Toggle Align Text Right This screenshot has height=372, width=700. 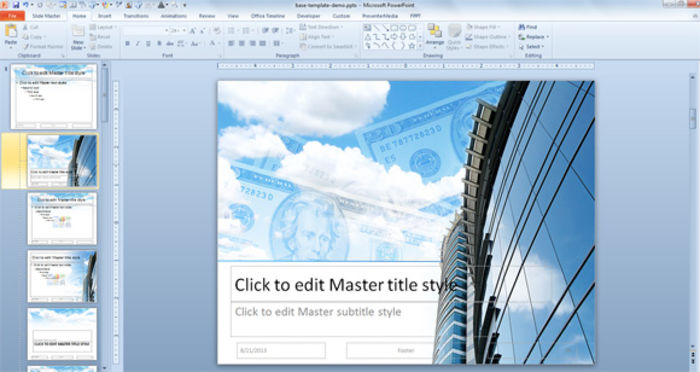(x=252, y=43)
